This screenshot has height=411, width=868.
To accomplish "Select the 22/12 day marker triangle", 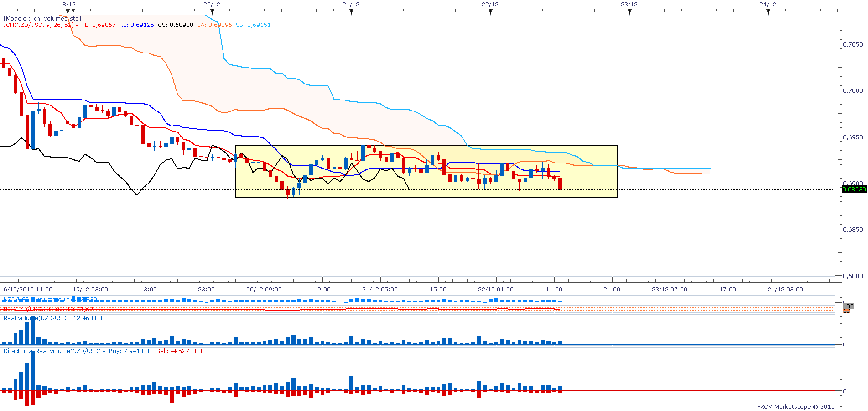I will tap(490, 12).
